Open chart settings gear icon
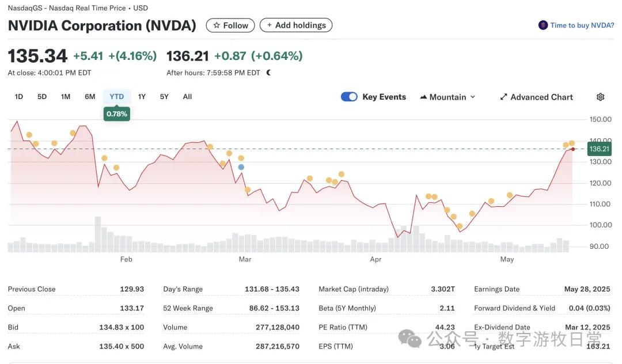The height and width of the screenshot is (364, 622). [x=600, y=97]
